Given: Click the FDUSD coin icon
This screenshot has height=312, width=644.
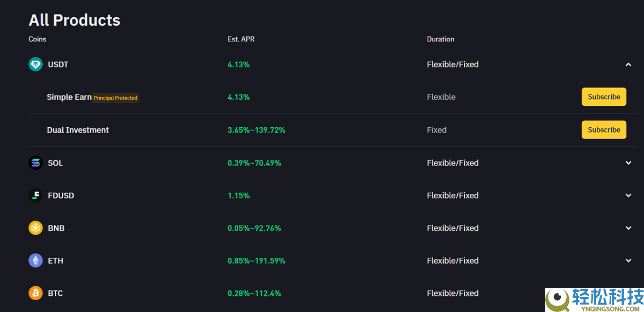Looking at the screenshot, I should 35,195.
